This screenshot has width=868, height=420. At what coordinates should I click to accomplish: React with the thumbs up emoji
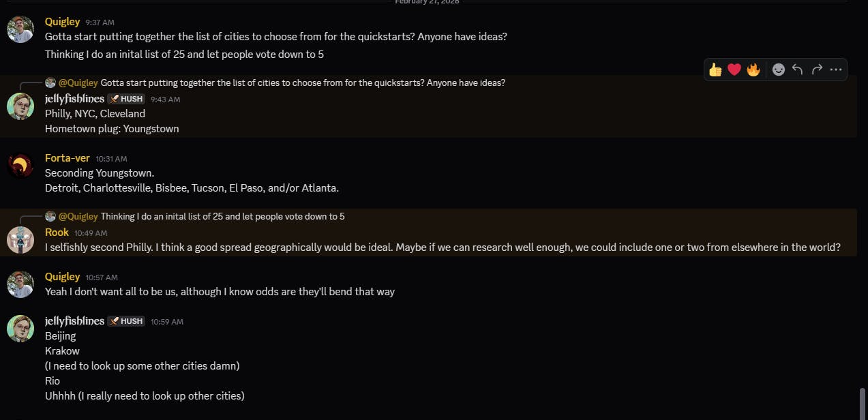715,70
